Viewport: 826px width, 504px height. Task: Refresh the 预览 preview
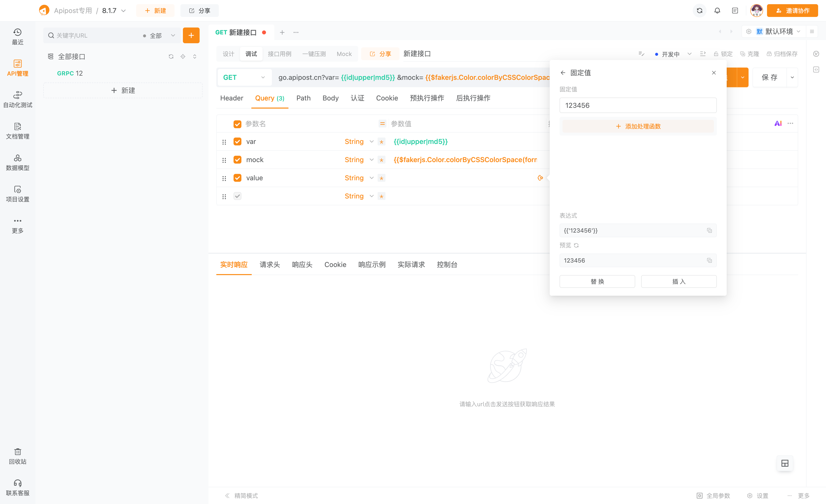pos(576,245)
